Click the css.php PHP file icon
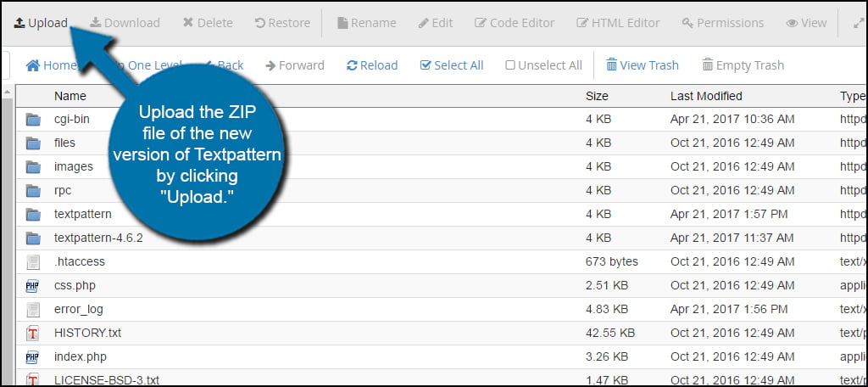 click(33, 286)
